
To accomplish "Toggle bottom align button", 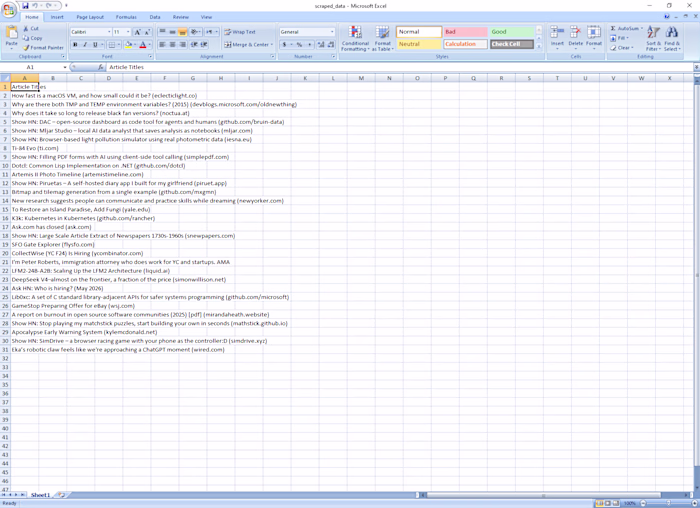I will click(x=182, y=32).
